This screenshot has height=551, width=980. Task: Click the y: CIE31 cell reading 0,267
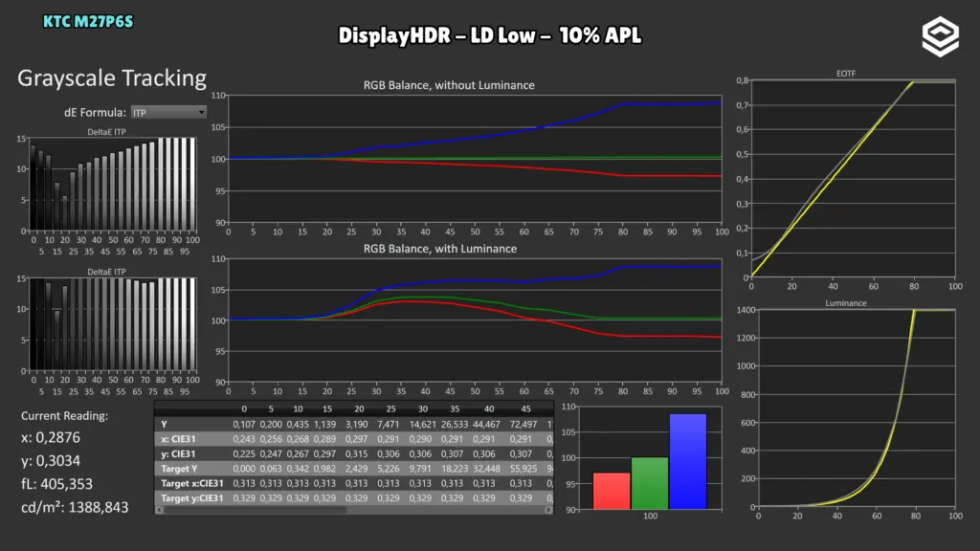tap(298, 454)
